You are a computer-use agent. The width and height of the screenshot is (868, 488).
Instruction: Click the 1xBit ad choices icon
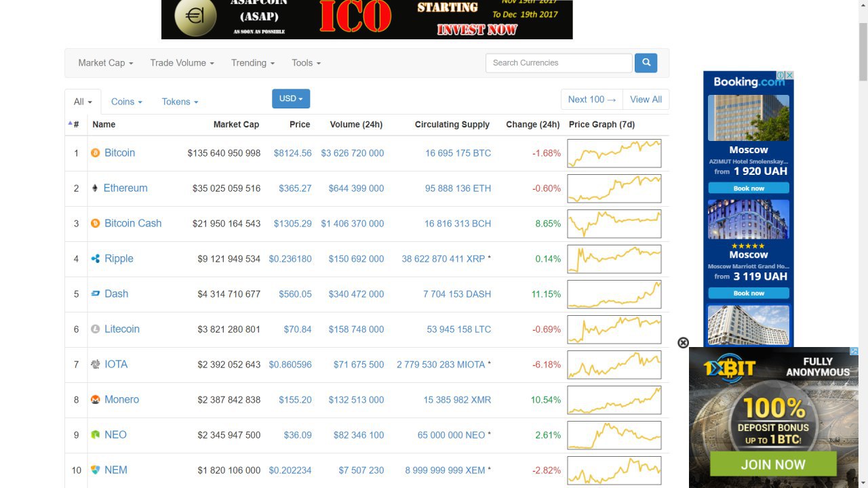point(854,351)
